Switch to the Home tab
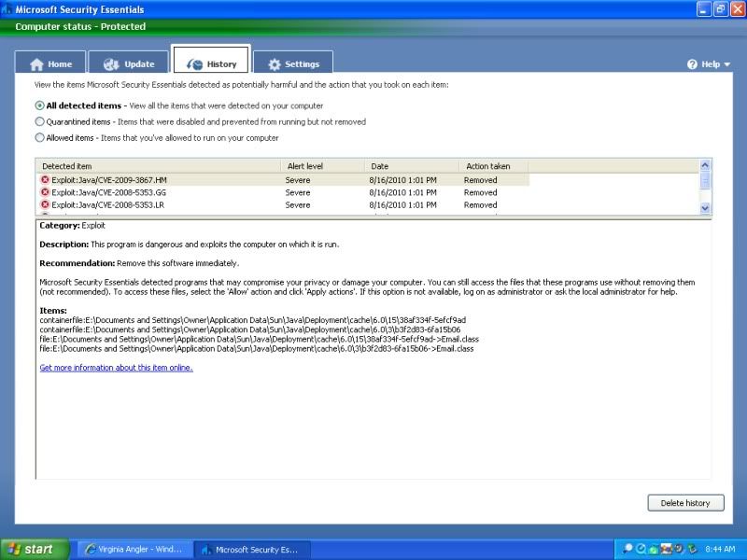Image resolution: width=747 pixels, height=560 pixels. (x=50, y=63)
